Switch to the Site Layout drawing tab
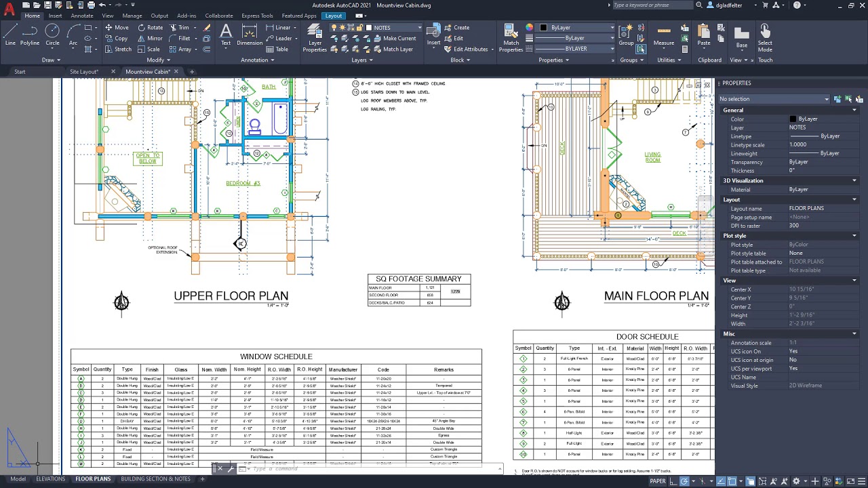This screenshot has height=488, width=868. click(x=84, y=72)
